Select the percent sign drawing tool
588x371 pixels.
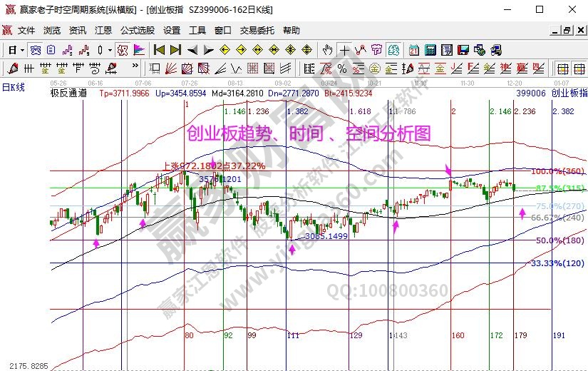pyautogui.click(x=342, y=68)
